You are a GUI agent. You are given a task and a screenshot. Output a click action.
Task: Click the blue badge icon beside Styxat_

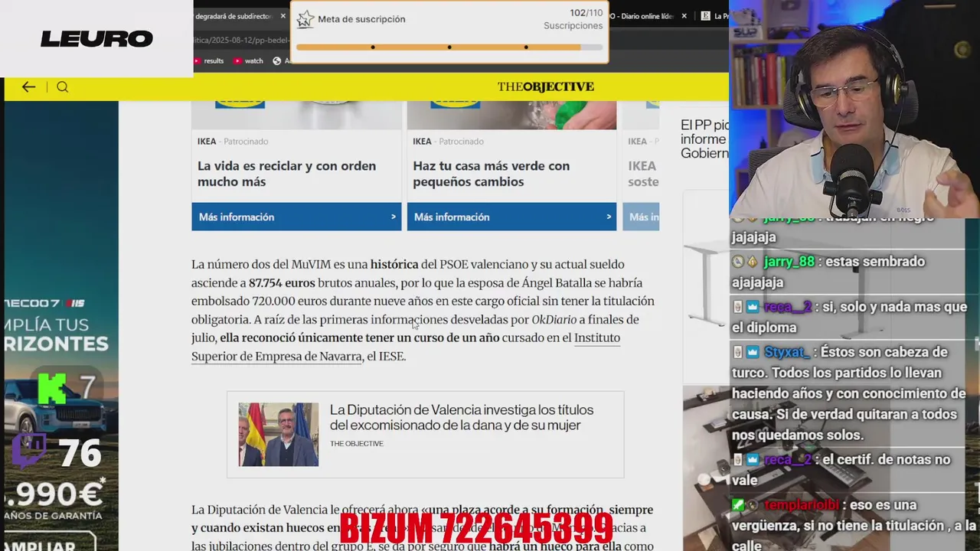752,352
